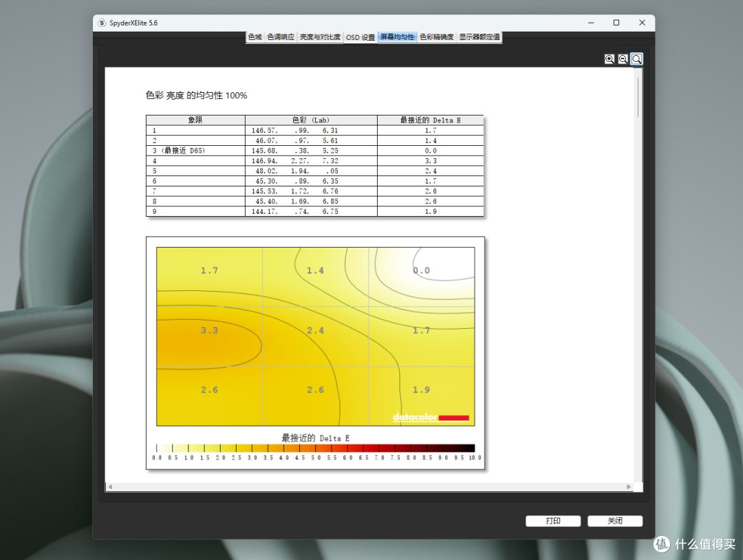
Task: Click the 3.3 label on the heatmap
Action: point(209,330)
